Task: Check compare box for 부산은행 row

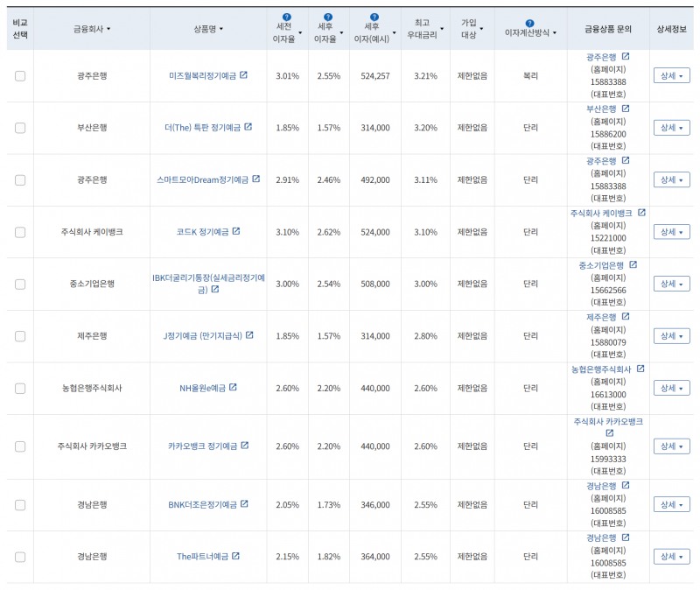Action: click(20, 128)
